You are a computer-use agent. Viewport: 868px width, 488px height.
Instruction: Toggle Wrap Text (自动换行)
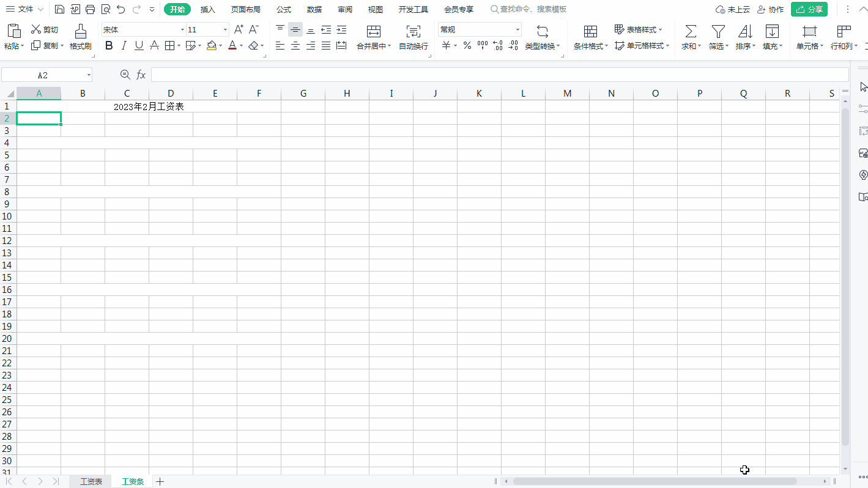tap(414, 37)
